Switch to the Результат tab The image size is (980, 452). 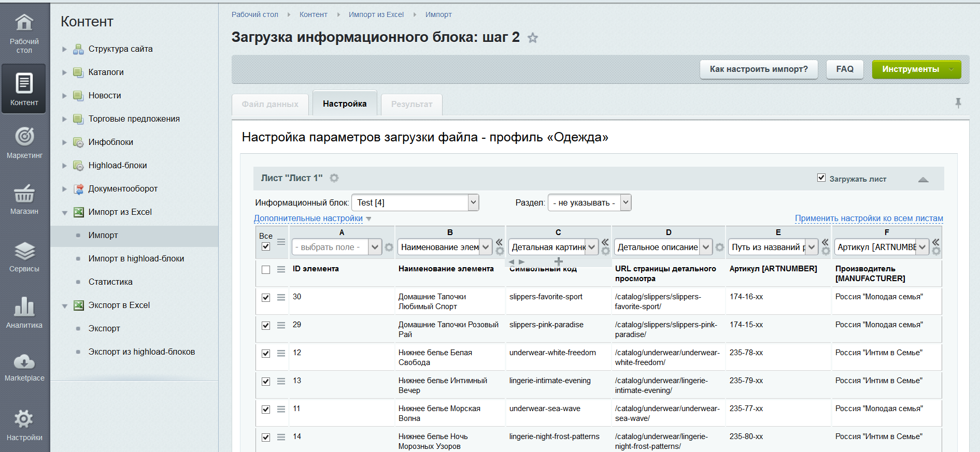[x=411, y=104]
